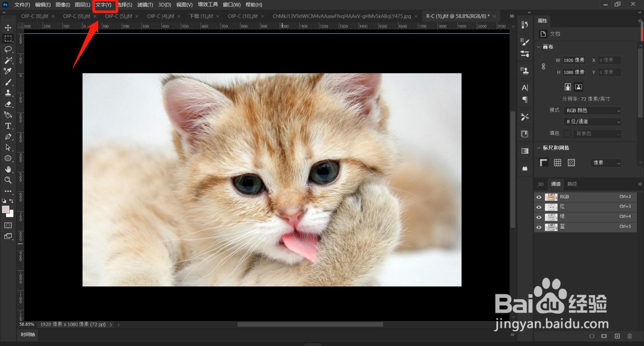Swap foreground and background colors arrow
Viewport: 644px width, 346px height.
11,201
